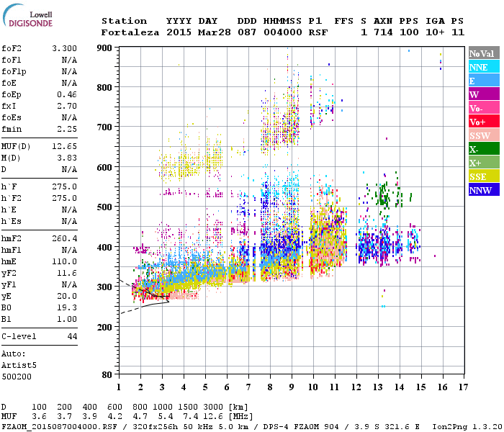Click the 12.6 MHz MUF entry
Image resolution: width=504 pixels, height=432 pixels.
pyautogui.click(x=213, y=417)
